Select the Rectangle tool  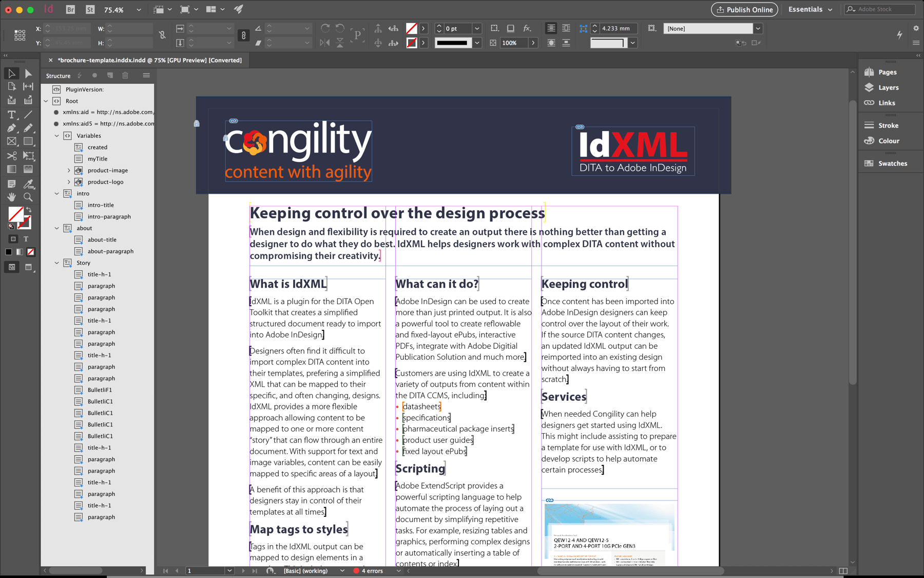pos(28,141)
